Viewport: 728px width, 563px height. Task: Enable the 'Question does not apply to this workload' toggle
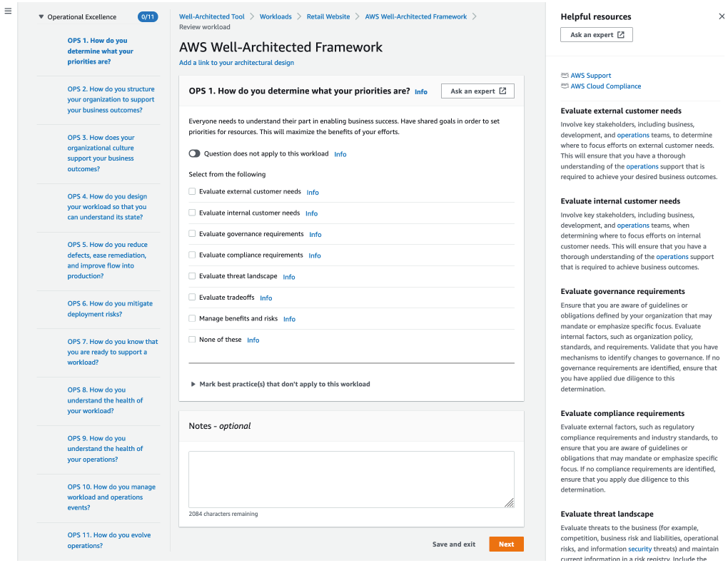(x=194, y=153)
